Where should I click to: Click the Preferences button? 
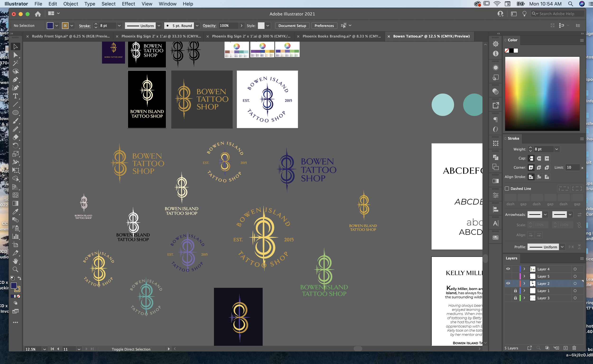(324, 26)
